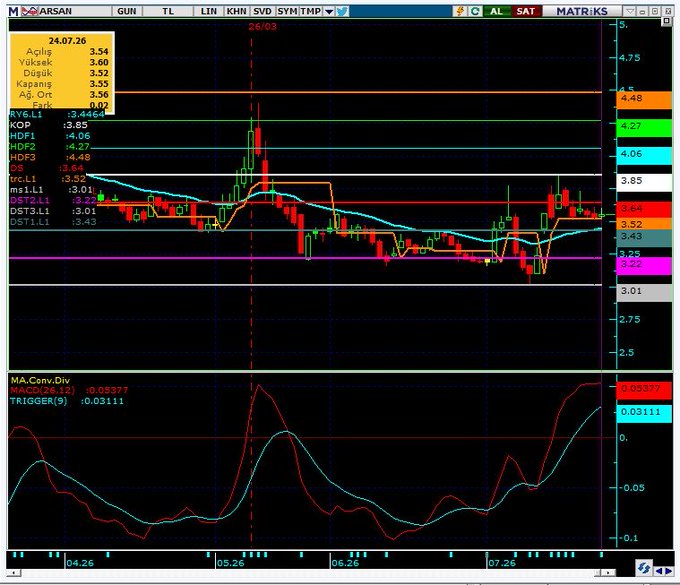
Task: Click the left blue arrow to shift chart back
Action: coord(658,571)
